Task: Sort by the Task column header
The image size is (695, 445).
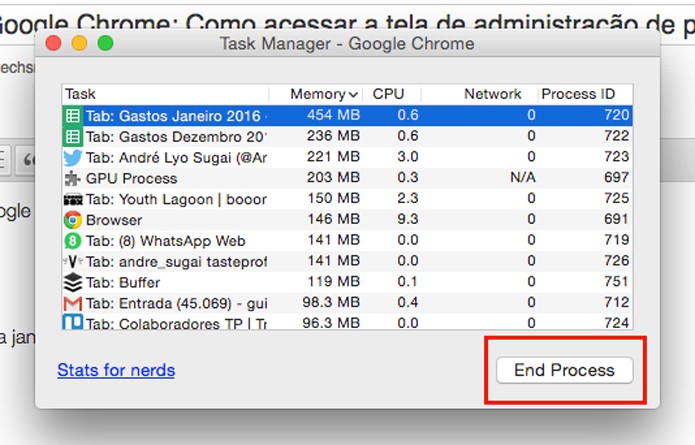Action: coord(80,94)
